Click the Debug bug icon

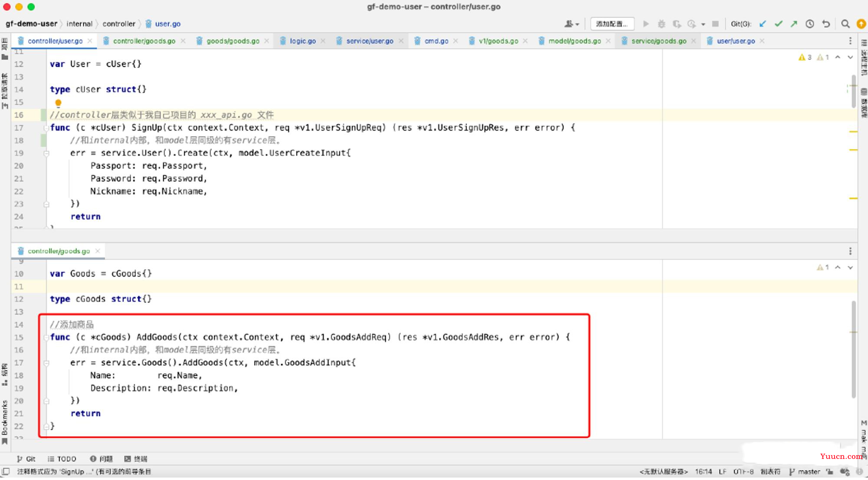click(x=661, y=24)
